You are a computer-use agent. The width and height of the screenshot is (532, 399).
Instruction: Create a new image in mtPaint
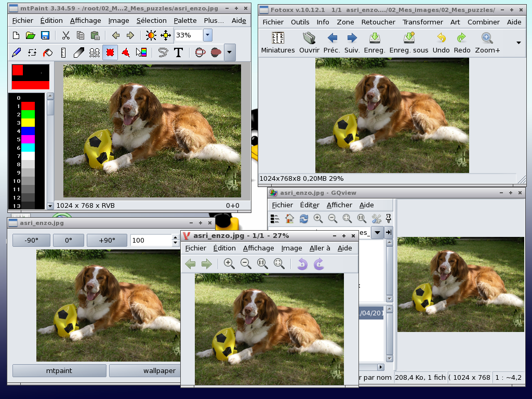pyautogui.click(x=16, y=35)
